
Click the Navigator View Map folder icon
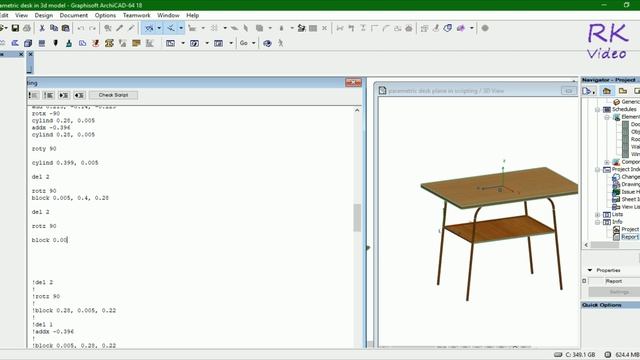point(622,91)
